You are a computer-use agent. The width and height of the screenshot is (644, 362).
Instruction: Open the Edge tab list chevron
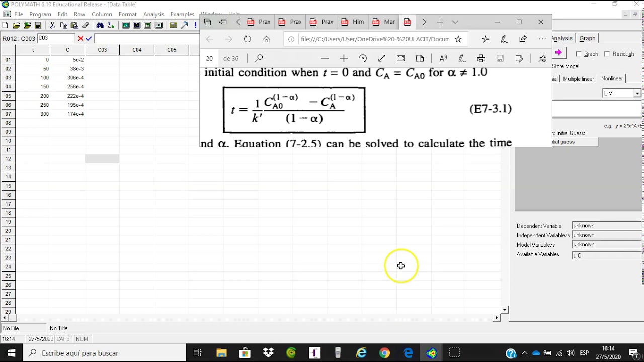coord(455,22)
